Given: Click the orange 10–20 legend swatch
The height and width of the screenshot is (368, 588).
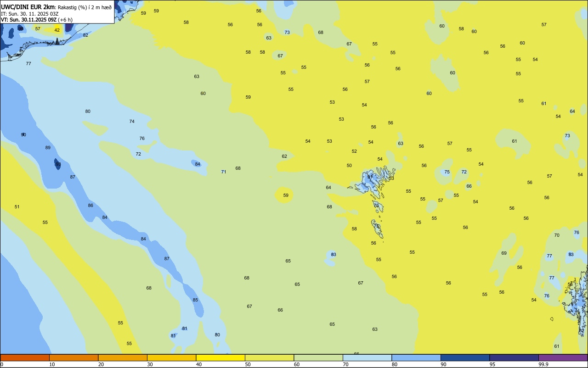Looking at the screenshot, I should click(74, 357).
